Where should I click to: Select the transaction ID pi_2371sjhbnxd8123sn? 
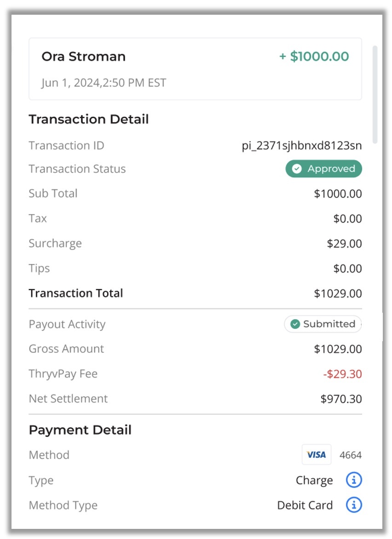pos(301,145)
